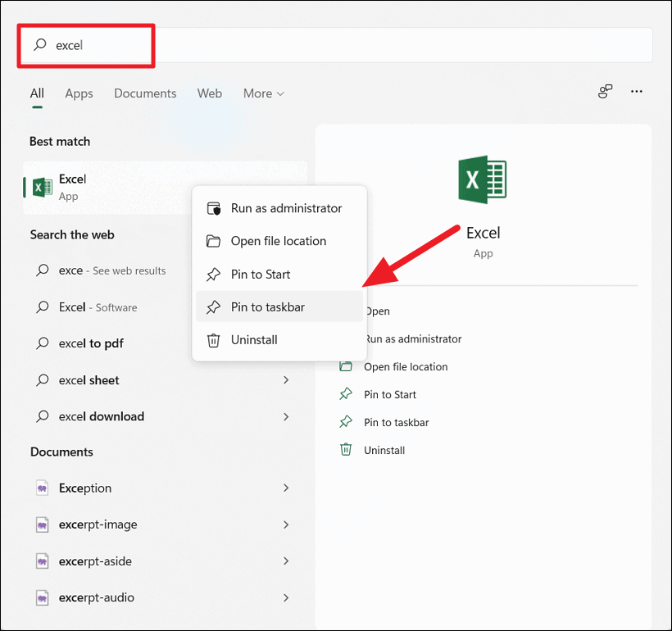The width and height of the screenshot is (672, 631).
Task: Click green folder icon in preview pane
Action: click(x=346, y=366)
